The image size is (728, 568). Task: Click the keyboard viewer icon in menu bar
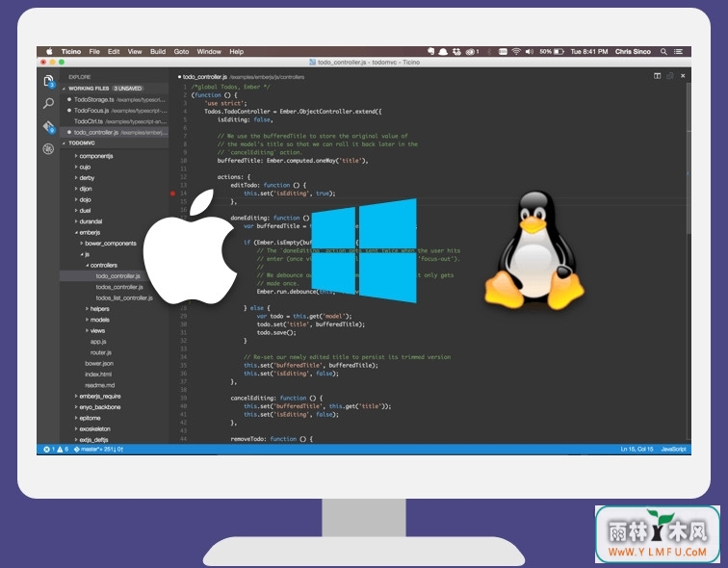tap(503, 52)
